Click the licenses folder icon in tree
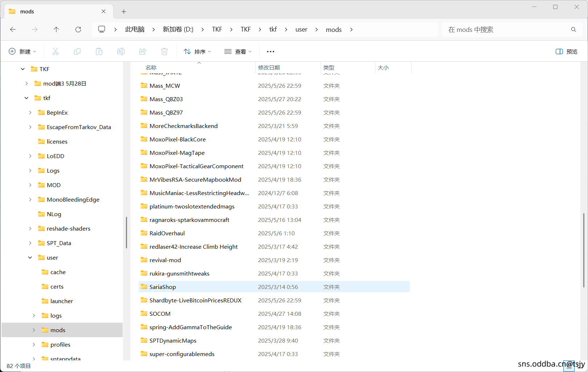This screenshot has width=588, height=372. (41, 141)
